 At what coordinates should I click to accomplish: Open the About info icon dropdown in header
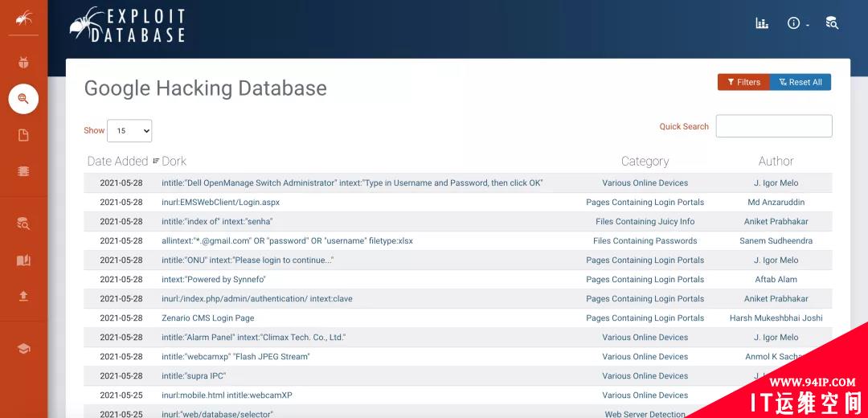point(798,23)
